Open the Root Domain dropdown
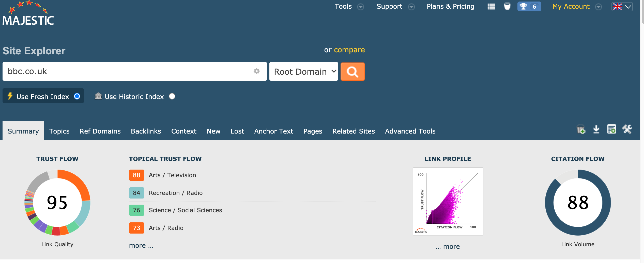 click(304, 72)
